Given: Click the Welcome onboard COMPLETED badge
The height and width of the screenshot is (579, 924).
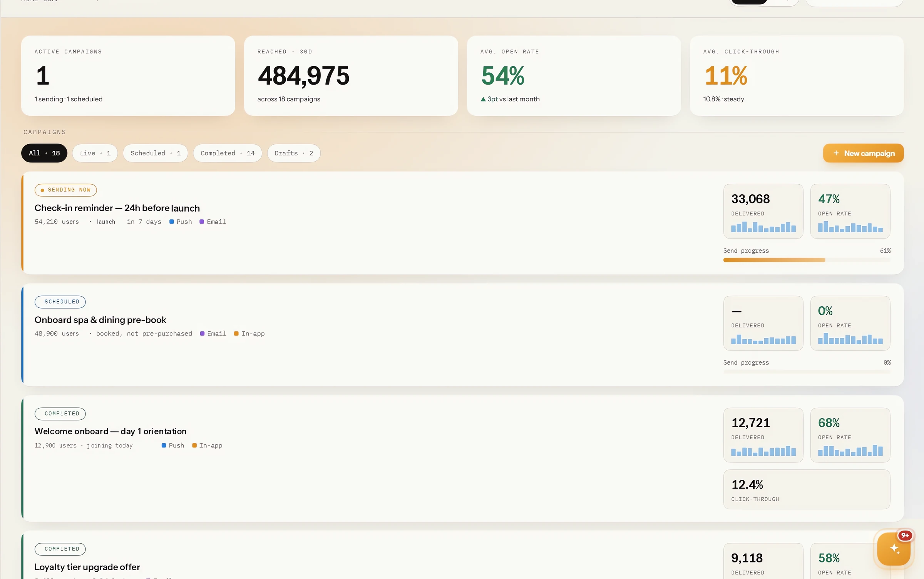Looking at the screenshot, I should coord(60,414).
